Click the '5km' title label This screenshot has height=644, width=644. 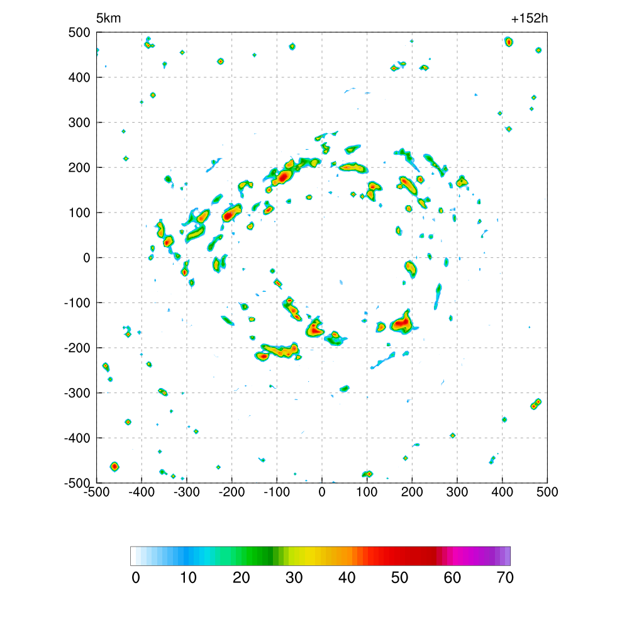(x=108, y=18)
